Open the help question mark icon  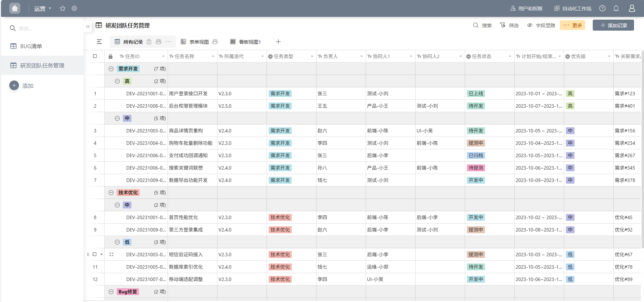pyautogui.click(x=602, y=8)
